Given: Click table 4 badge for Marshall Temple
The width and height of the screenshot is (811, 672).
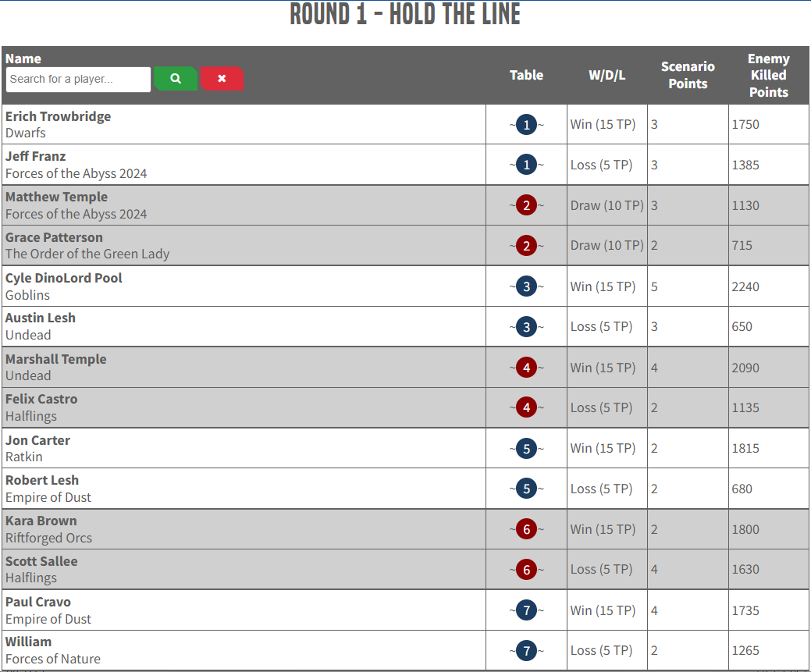Looking at the screenshot, I should click(527, 368).
